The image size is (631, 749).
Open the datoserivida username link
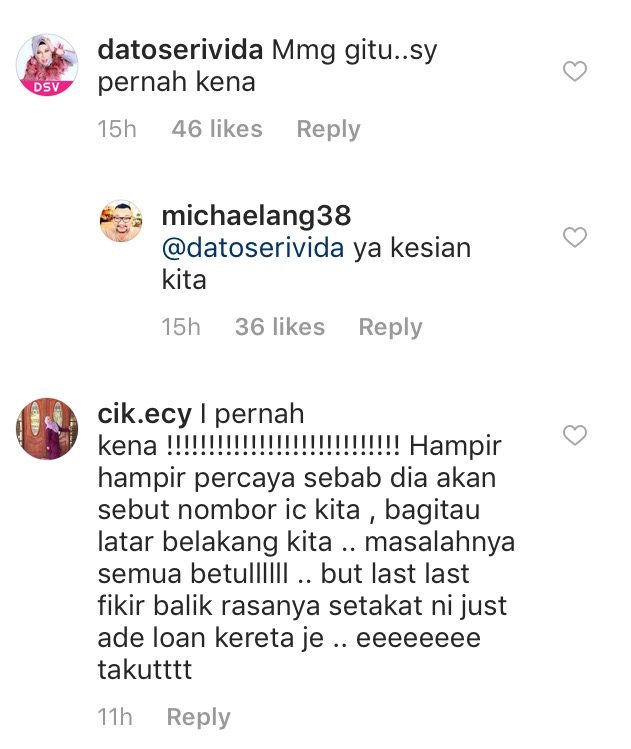coord(180,50)
